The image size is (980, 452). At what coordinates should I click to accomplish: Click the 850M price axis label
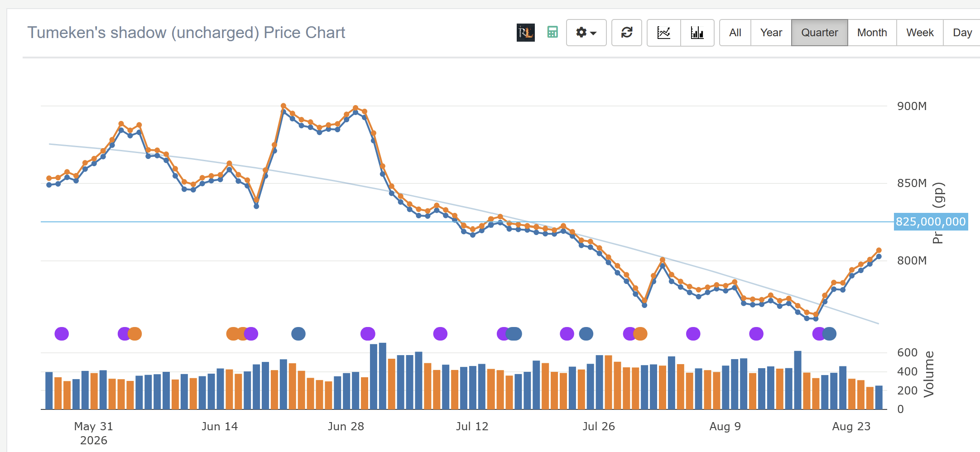coord(912,183)
